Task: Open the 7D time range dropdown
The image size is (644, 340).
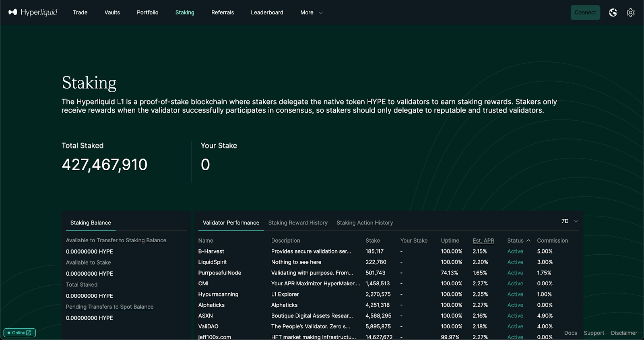Action: click(570, 221)
